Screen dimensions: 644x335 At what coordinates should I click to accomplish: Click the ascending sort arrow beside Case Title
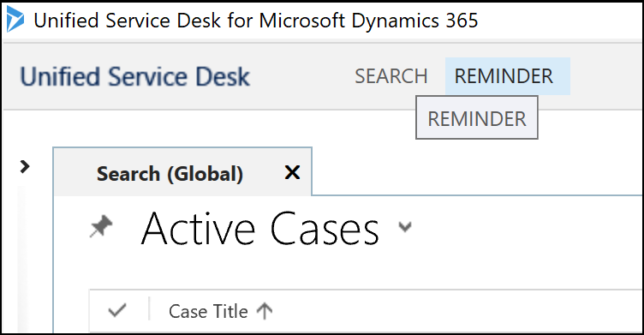264,311
